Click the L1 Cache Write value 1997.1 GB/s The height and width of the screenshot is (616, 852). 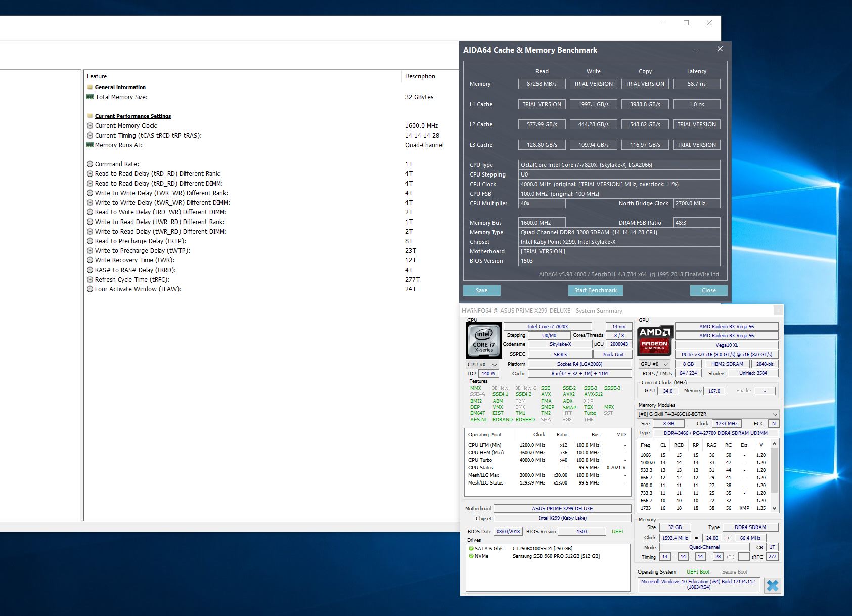[593, 104]
